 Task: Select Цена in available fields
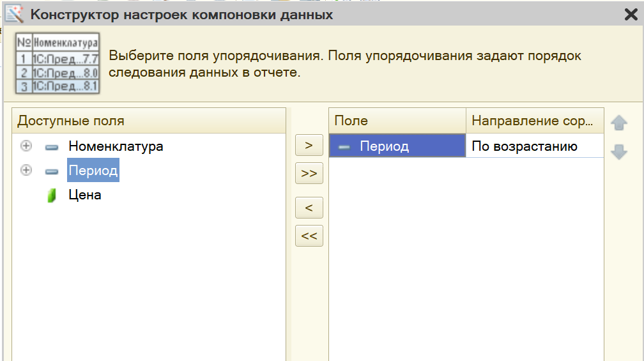tap(84, 195)
